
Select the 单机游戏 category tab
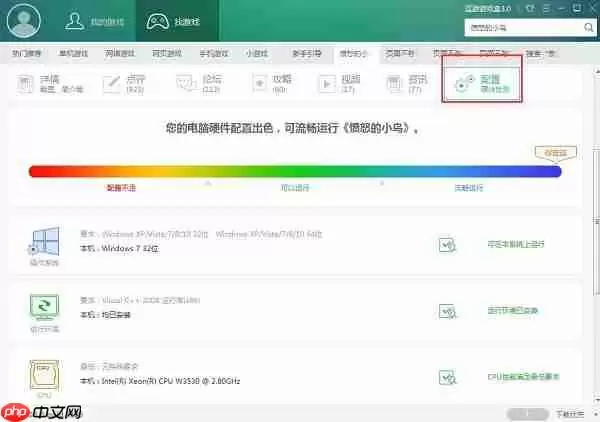click(x=73, y=54)
